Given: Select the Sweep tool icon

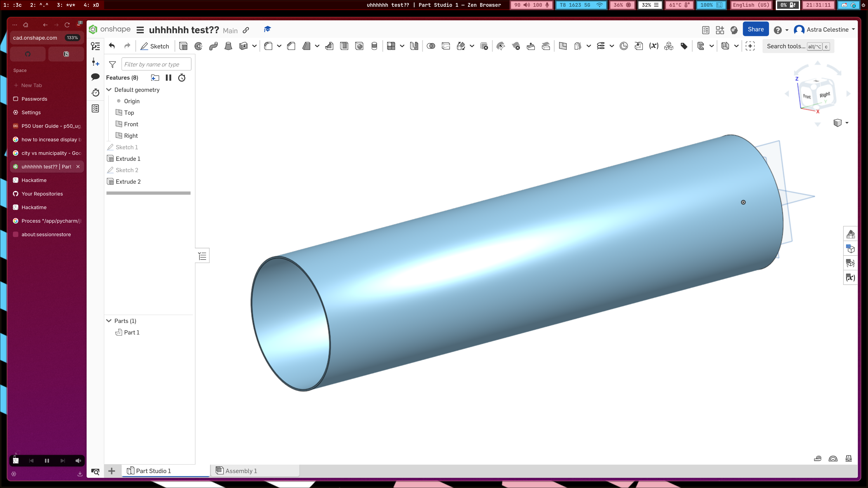Looking at the screenshot, I should (x=213, y=46).
